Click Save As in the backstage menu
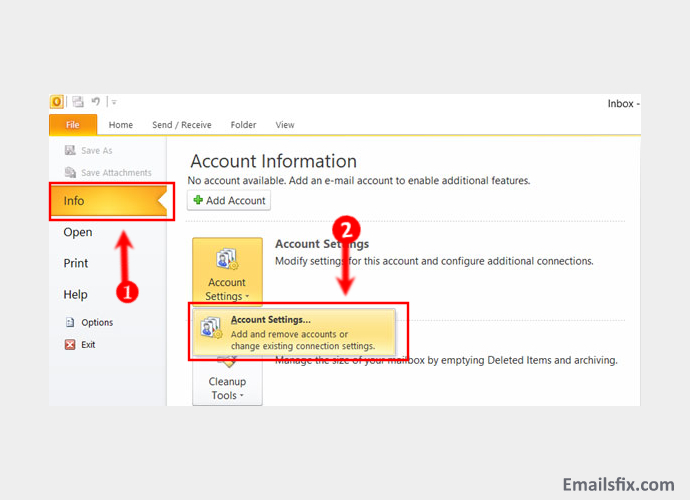The height and width of the screenshot is (500, 690). 88,151
